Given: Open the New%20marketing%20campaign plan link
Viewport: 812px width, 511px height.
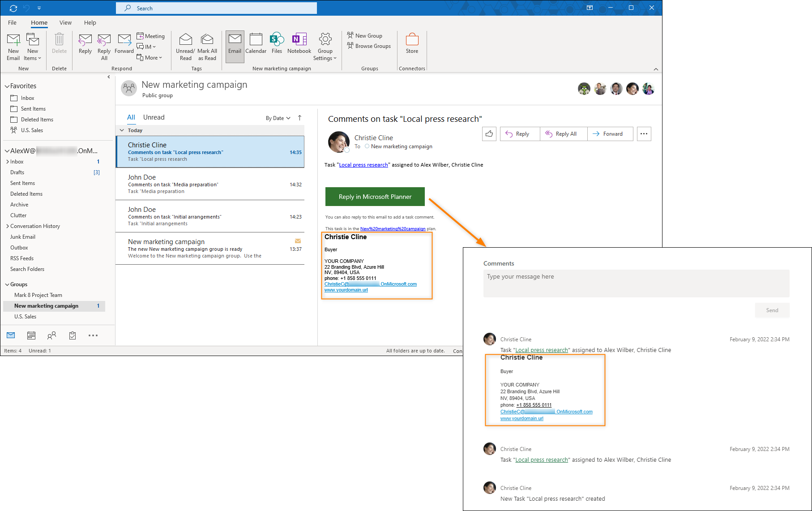Looking at the screenshot, I should click(393, 229).
